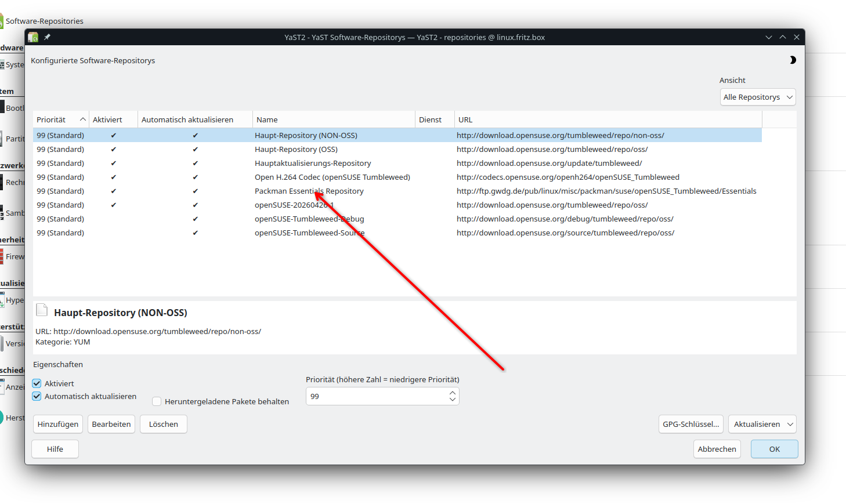
Task: Click the Konfigurierte Software-Repositorys heading
Action: [x=93, y=60]
